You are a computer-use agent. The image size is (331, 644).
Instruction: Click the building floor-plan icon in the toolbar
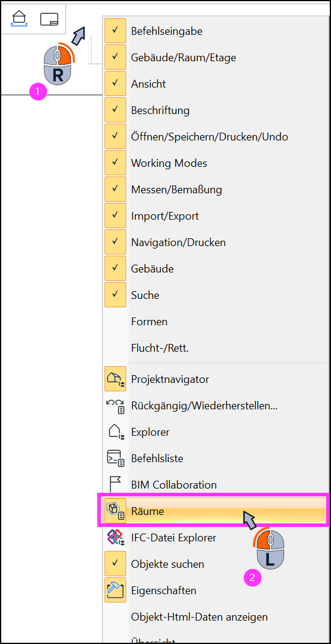20,19
